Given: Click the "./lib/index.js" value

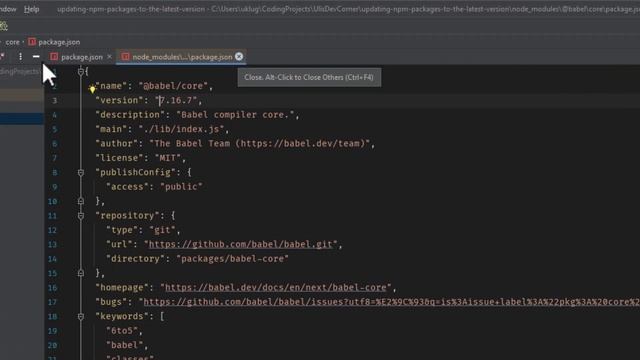Looking at the screenshot, I should coord(181,129).
